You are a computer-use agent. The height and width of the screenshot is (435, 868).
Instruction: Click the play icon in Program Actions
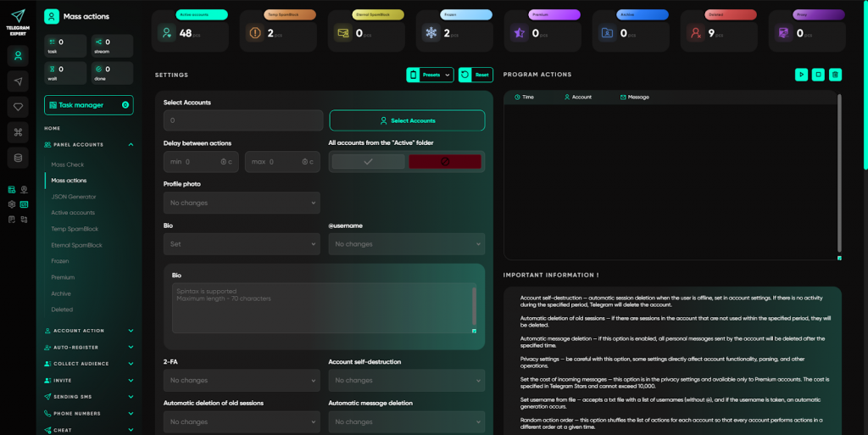pyautogui.click(x=801, y=75)
